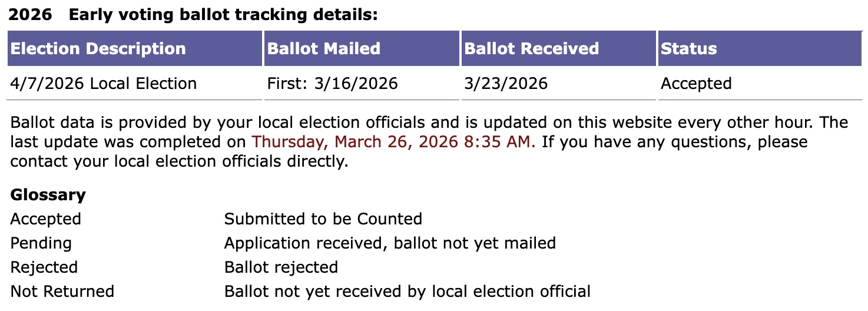Select the 4/7/2026 Local Election cell
This screenshot has width=868, height=311.
pos(104,83)
